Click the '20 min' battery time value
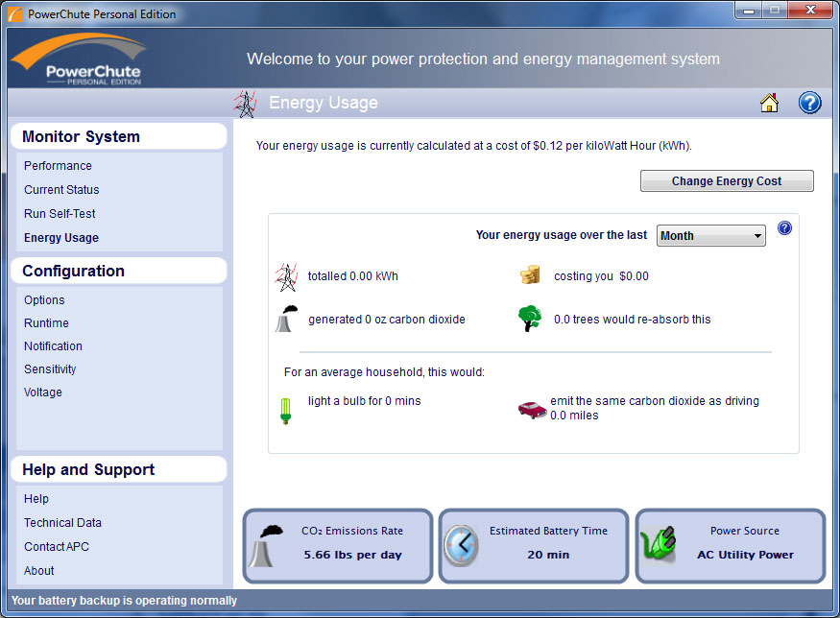 point(548,555)
